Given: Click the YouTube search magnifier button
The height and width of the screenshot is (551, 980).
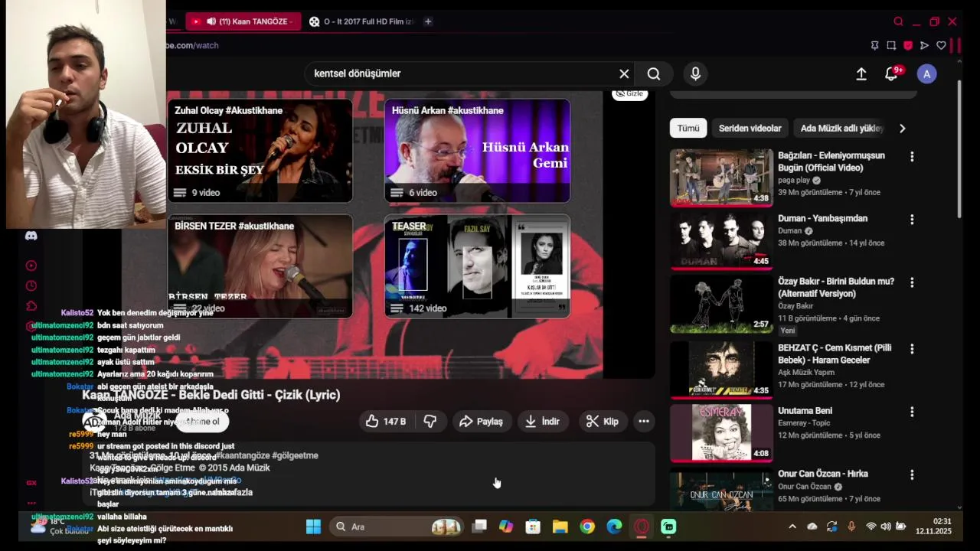Looking at the screenshot, I should 654,73.
